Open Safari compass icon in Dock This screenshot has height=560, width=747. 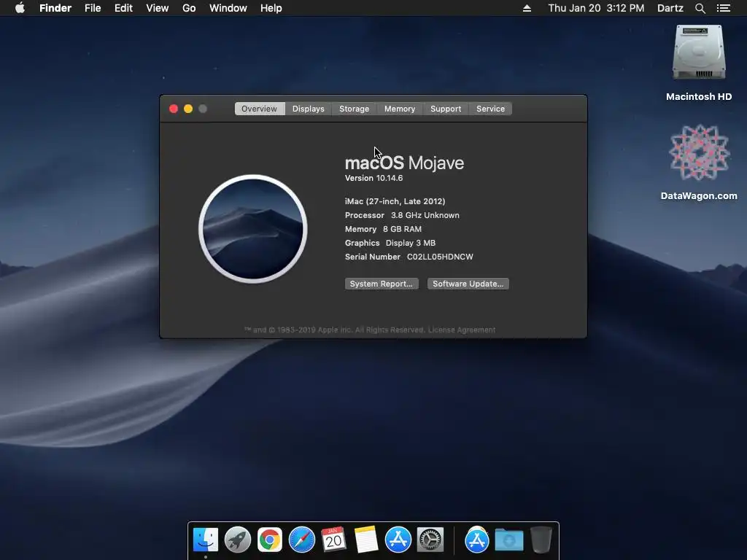(x=302, y=540)
